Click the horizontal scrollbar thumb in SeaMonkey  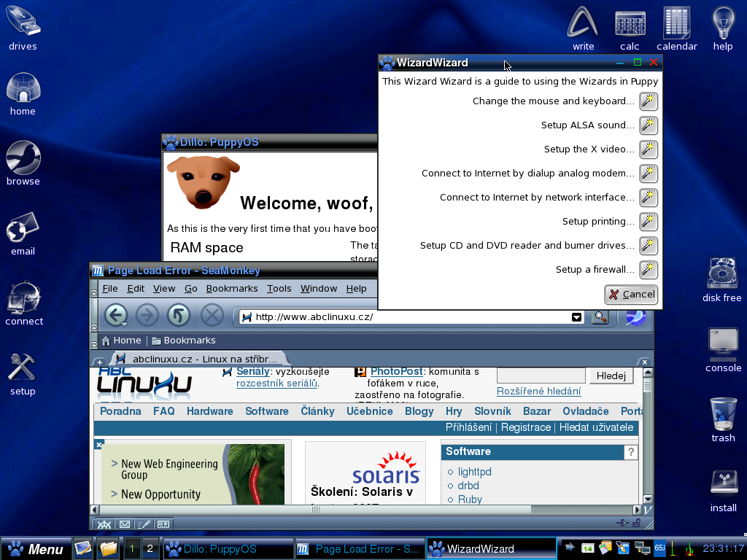coord(315,510)
